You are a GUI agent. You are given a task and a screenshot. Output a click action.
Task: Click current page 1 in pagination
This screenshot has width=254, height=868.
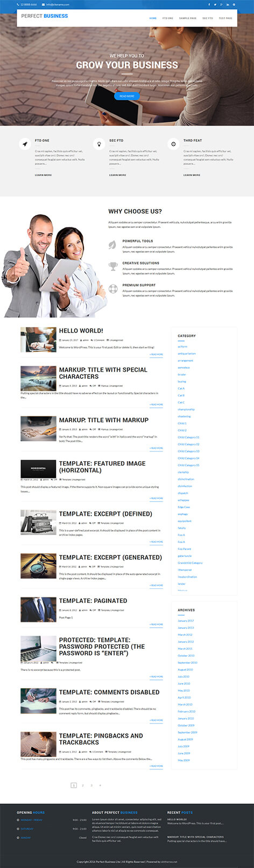pos(74,786)
